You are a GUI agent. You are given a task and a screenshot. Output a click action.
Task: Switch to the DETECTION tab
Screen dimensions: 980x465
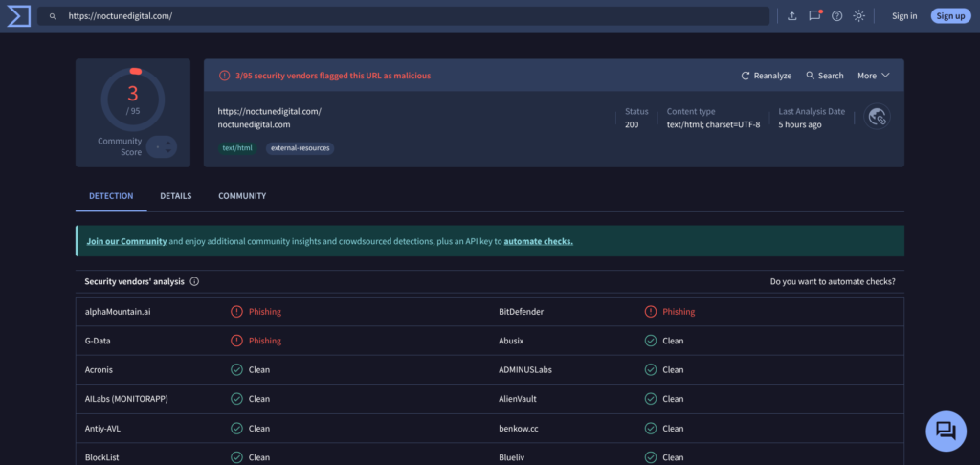click(x=111, y=196)
